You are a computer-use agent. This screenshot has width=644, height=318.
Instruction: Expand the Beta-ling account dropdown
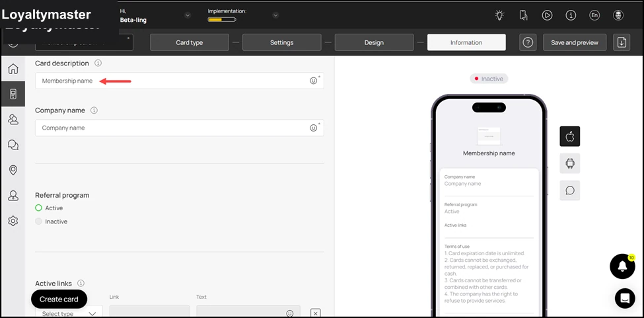pyautogui.click(x=188, y=16)
